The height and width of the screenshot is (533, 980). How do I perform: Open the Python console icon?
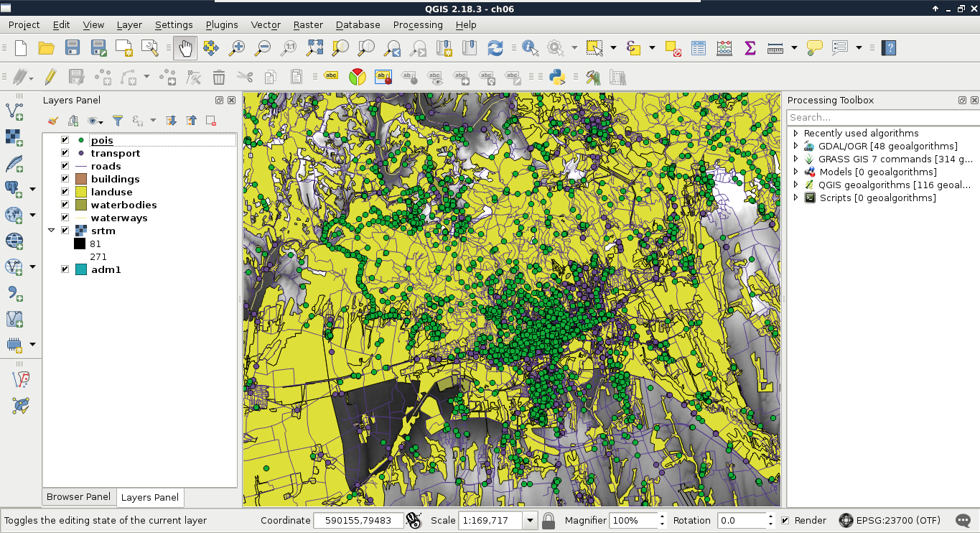556,77
